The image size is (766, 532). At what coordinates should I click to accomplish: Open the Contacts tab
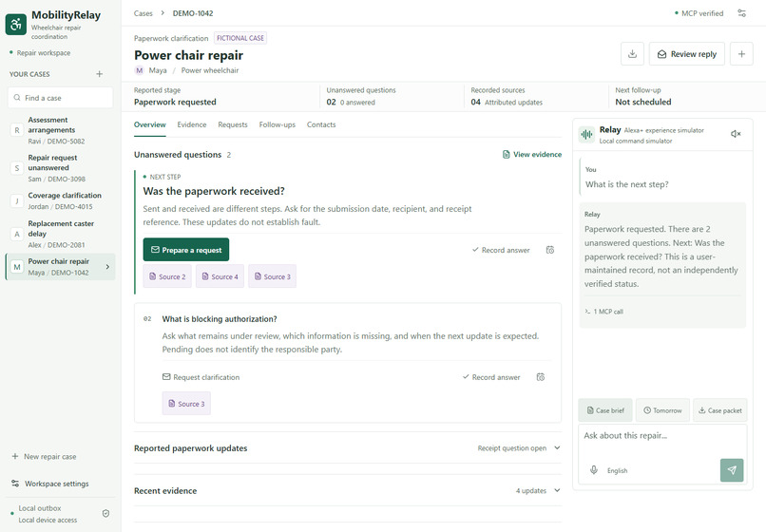[321, 124]
